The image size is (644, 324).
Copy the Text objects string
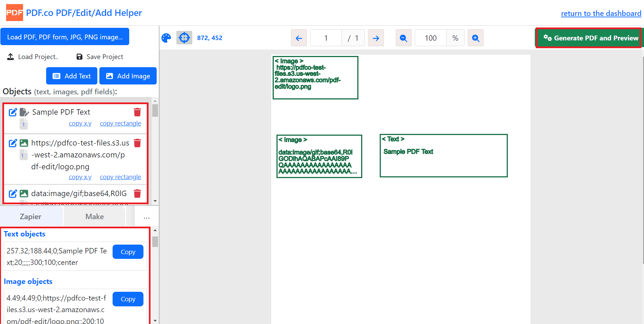pos(128,252)
